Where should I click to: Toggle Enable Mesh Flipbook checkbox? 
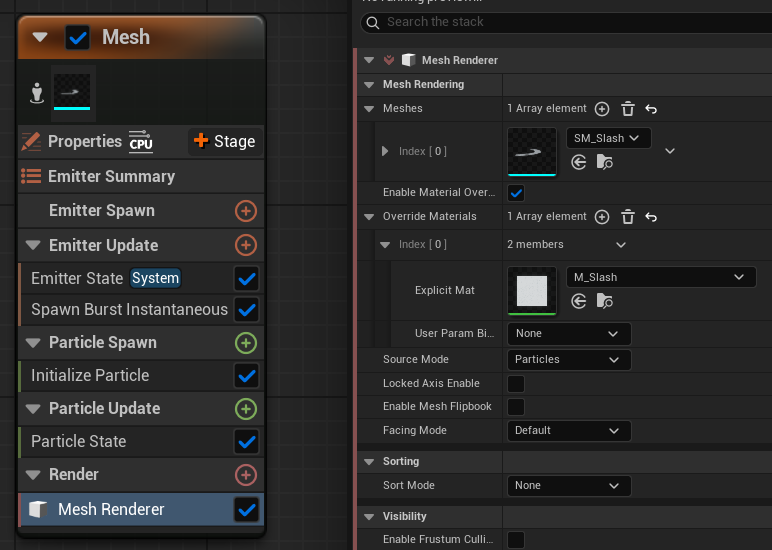[x=516, y=407]
